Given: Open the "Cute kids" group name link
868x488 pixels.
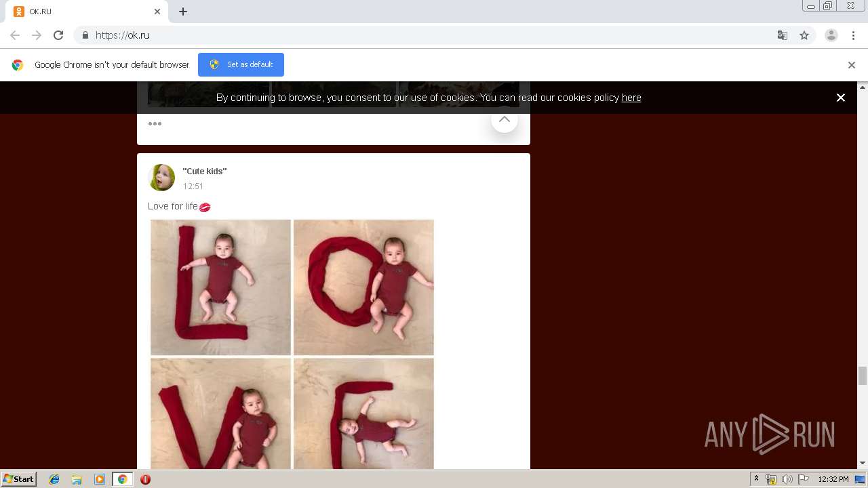Looking at the screenshot, I should 205,171.
